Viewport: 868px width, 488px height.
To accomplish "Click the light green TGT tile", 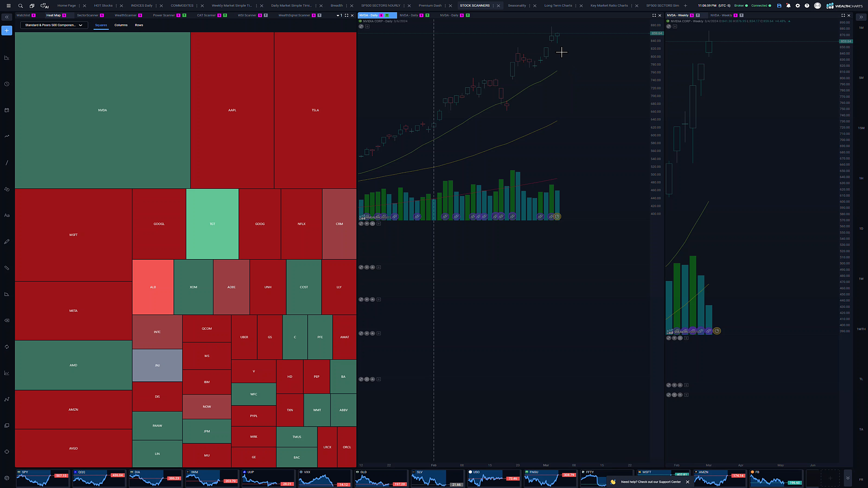I will tap(212, 224).
